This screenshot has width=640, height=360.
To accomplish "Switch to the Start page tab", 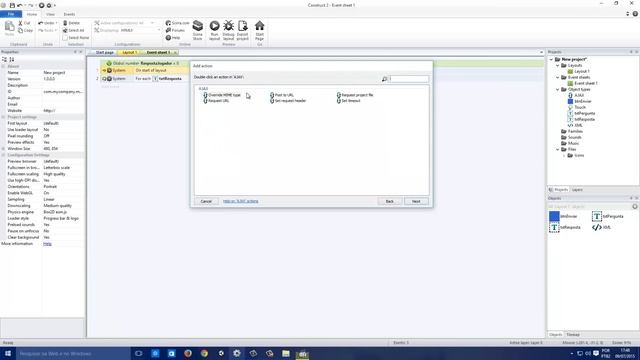I will [104, 53].
